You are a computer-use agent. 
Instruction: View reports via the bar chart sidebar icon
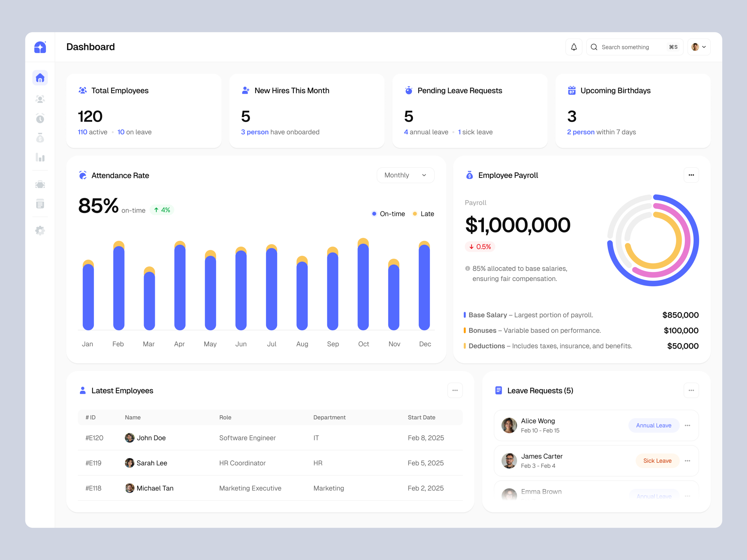[x=40, y=157]
